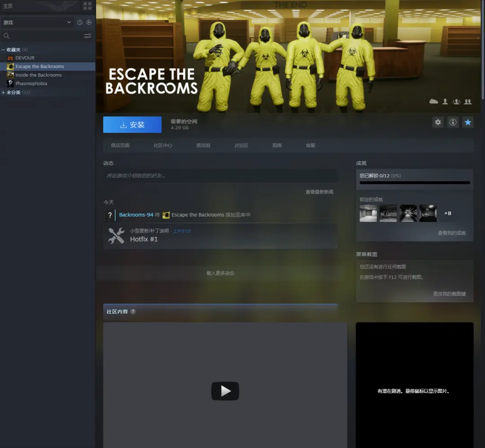Click 载入更多动态 to load more activity
Viewport: 485px width, 448px height.
pos(220,273)
